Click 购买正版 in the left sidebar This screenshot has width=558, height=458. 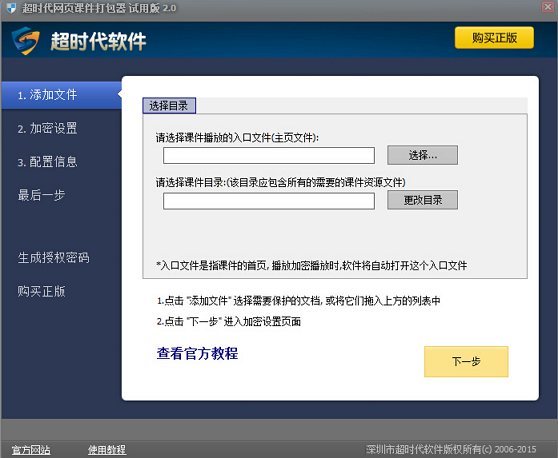41,291
